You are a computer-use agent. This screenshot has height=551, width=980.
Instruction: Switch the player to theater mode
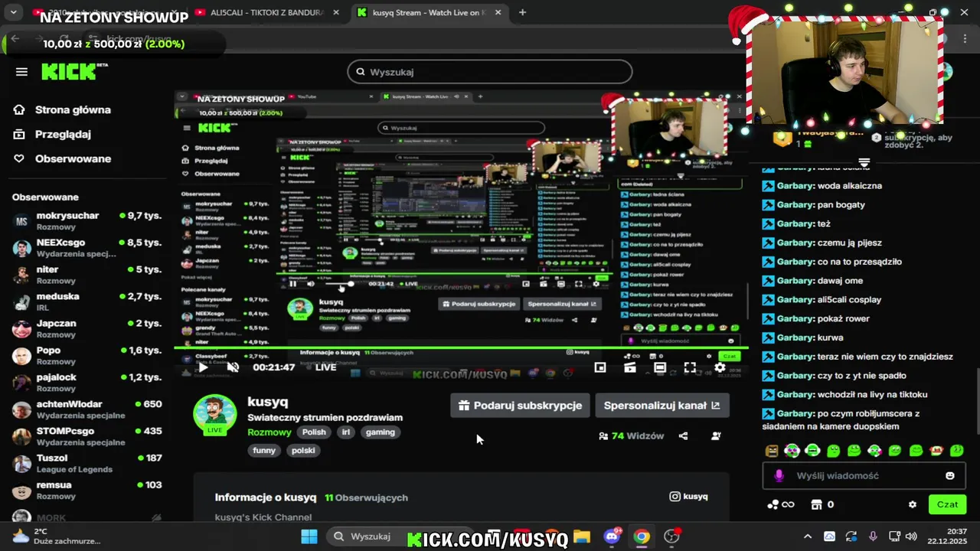tap(660, 367)
